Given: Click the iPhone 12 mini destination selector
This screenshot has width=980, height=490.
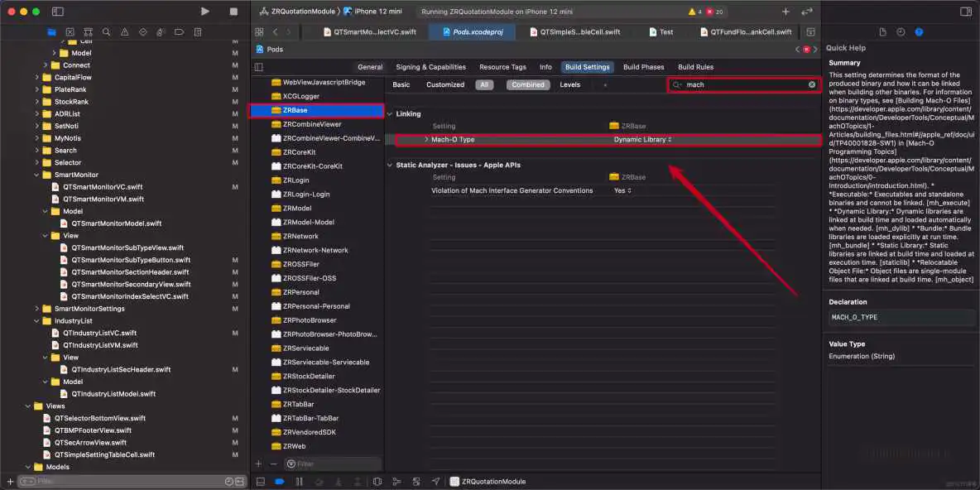Looking at the screenshot, I should click(x=372, y=12).
